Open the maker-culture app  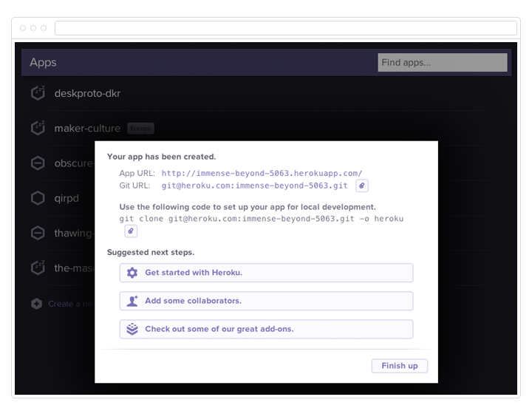tap(87, 129)
